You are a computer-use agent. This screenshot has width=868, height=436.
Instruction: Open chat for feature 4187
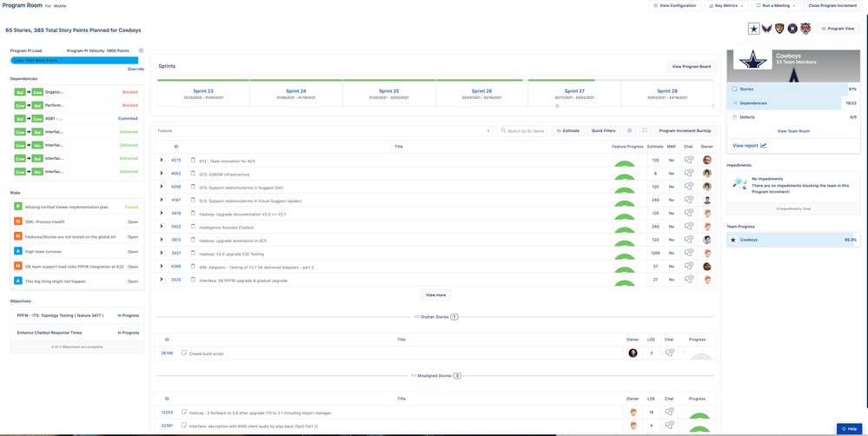point(689,200)
